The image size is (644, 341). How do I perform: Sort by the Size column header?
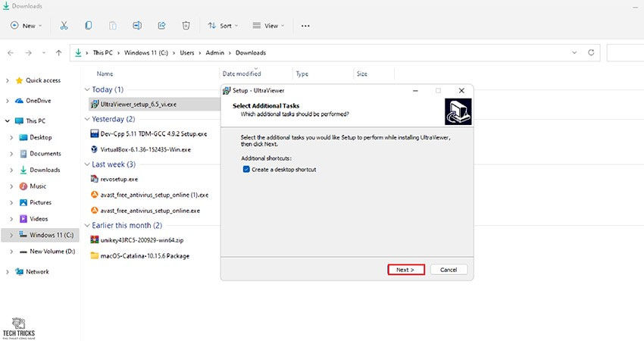click(x=362, y=74)
